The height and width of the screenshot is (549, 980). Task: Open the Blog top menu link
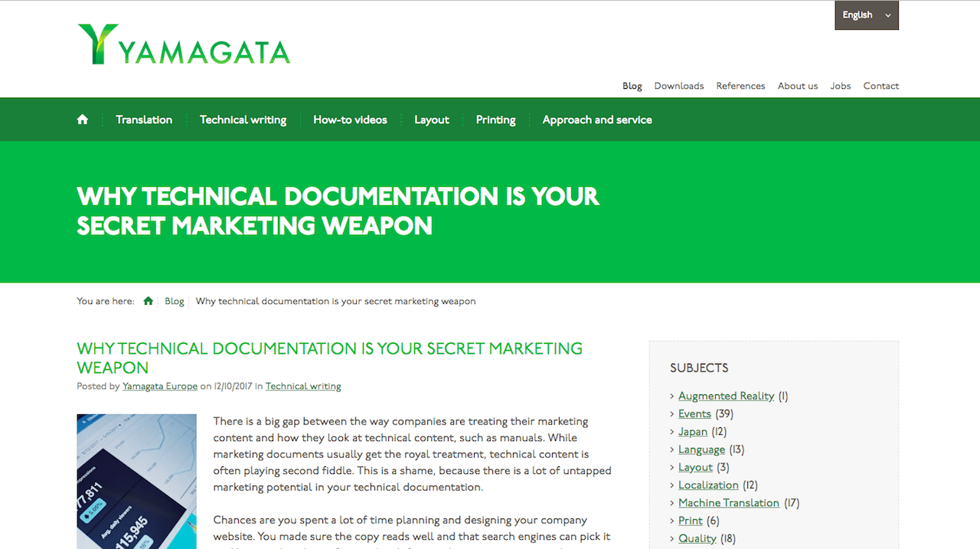click(x=632, y=86)
